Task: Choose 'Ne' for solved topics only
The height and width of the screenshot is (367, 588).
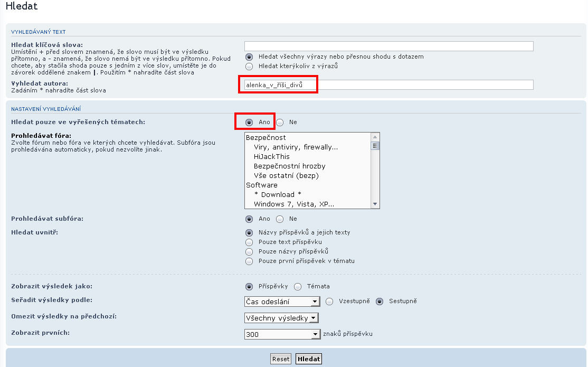Action: 280,122
